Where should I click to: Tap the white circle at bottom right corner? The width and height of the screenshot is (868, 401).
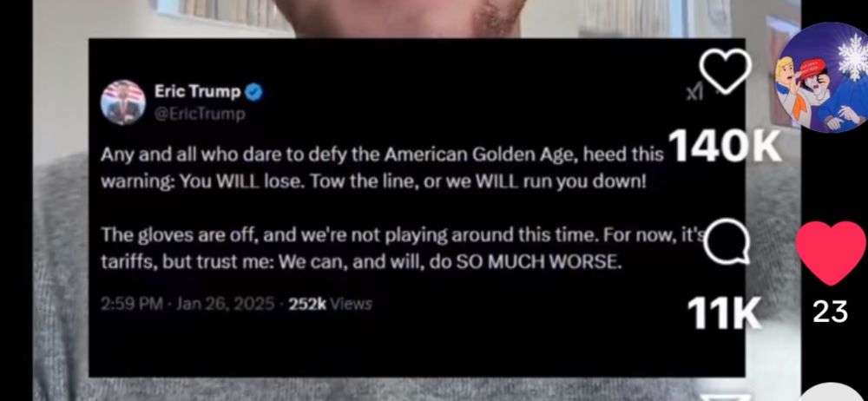pos(832,392)
